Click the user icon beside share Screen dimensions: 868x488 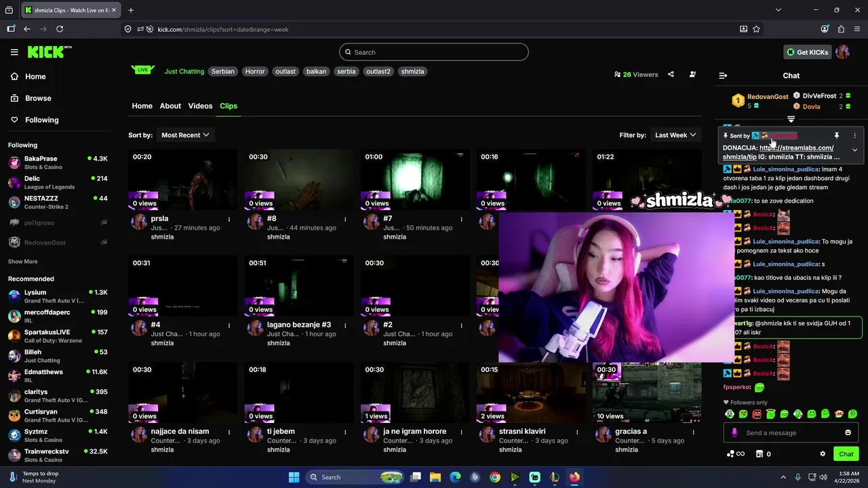pyautogui.click(x=692, y=75)
